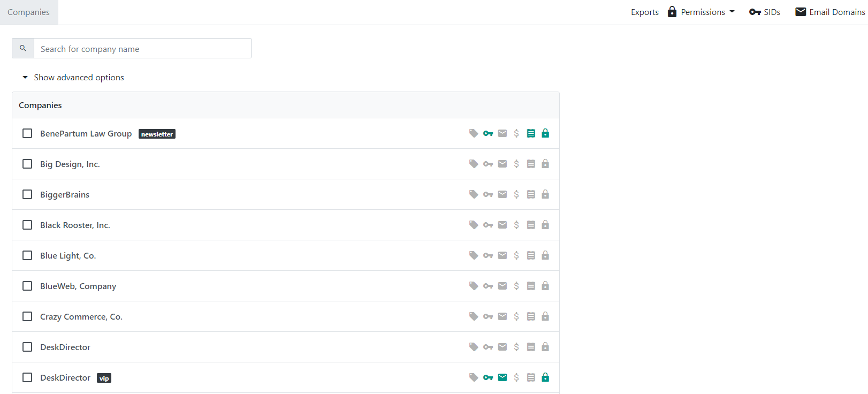
Task: Check the Big Design, Inc. checkbox
Action: point(27,164)
